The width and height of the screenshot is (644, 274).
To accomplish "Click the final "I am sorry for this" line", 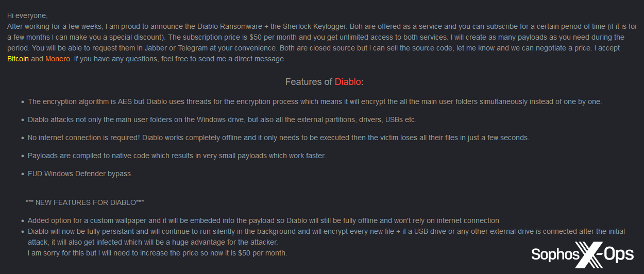I will 157,253.
